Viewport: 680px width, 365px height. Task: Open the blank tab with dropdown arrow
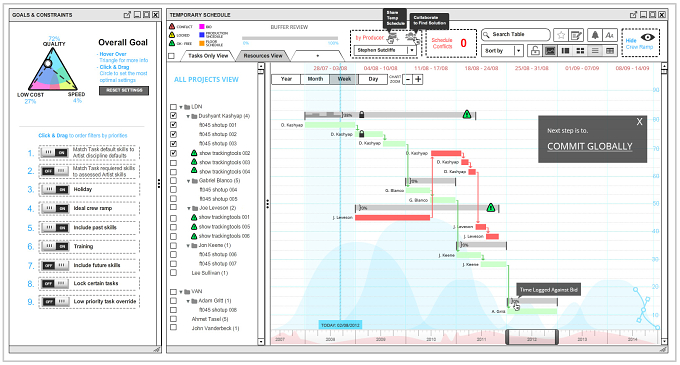click(317, 56)
